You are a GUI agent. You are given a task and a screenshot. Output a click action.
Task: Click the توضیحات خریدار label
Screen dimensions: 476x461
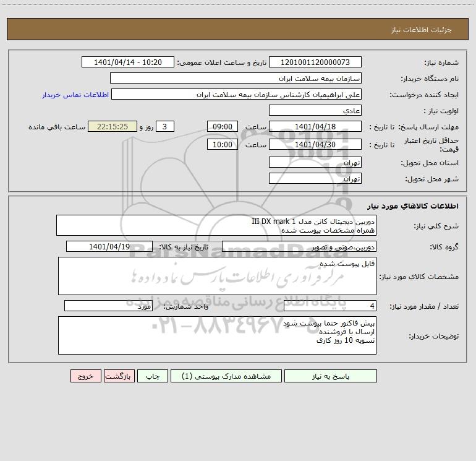tap(434, 336)
